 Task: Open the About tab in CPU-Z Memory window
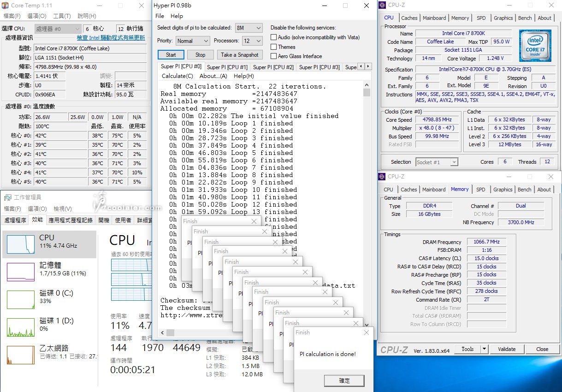pyautogui.click(x=544, y=190)
